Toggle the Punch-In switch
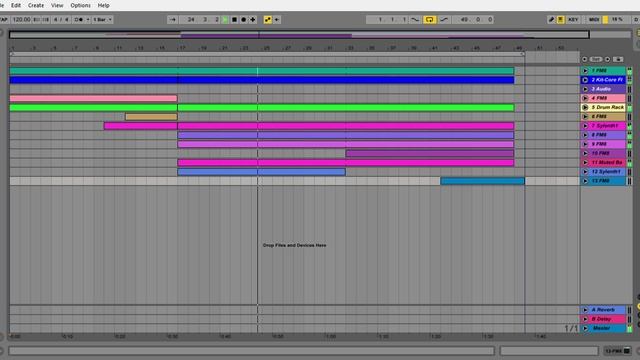Screen dimensions: 640x360 (415, 20)
